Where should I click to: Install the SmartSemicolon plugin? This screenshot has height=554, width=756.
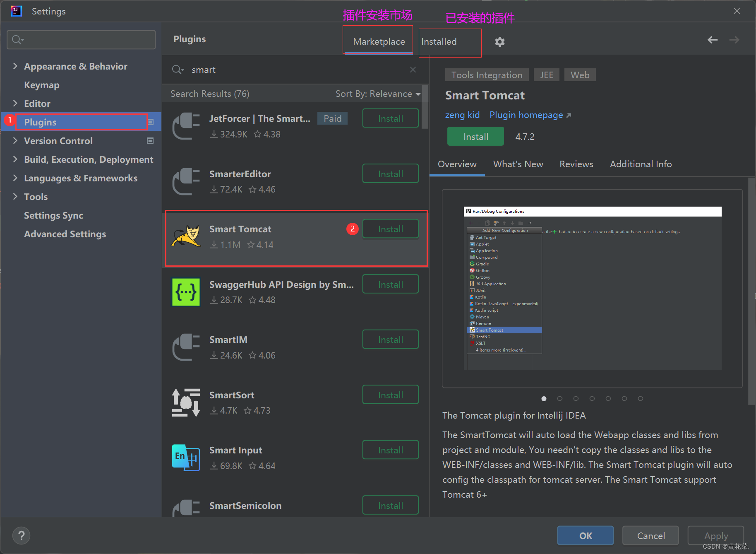coord(391,506)
